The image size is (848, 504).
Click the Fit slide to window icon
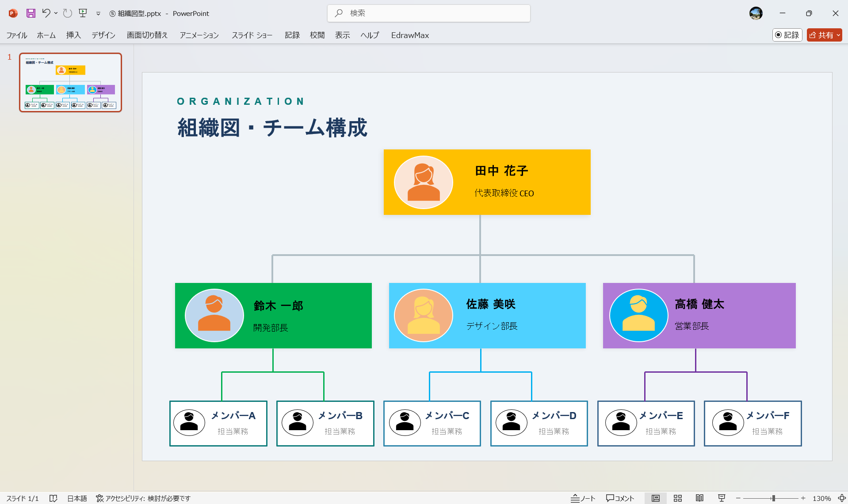click(x=839, y=498)
